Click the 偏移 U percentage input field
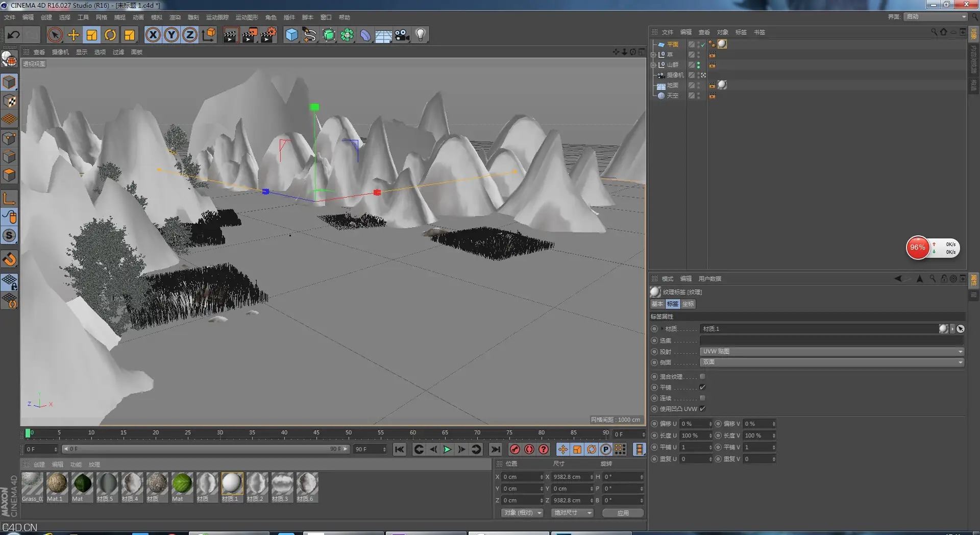Screen dimensions: 980x535 [x=695, y=424]
